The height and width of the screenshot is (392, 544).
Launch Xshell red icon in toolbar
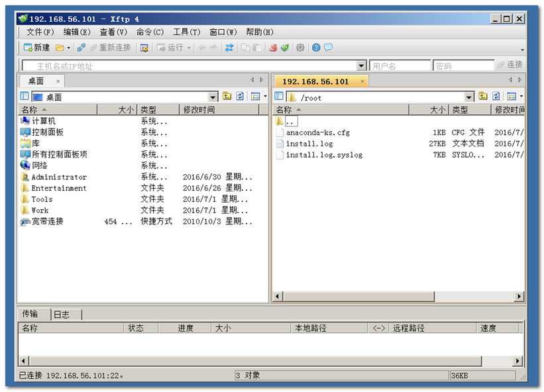(274, 48)
